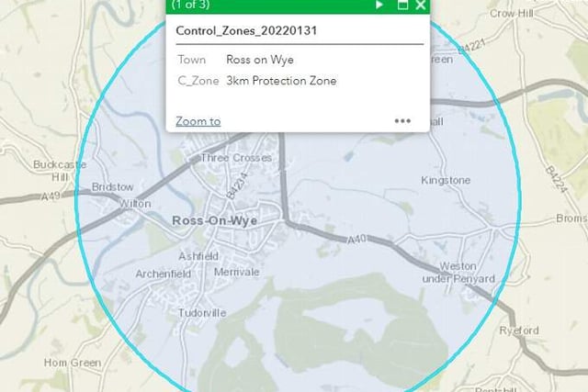Click the Hom Green place label
The width and height of the screenshot is (588, 392).
tap(73, 363)
